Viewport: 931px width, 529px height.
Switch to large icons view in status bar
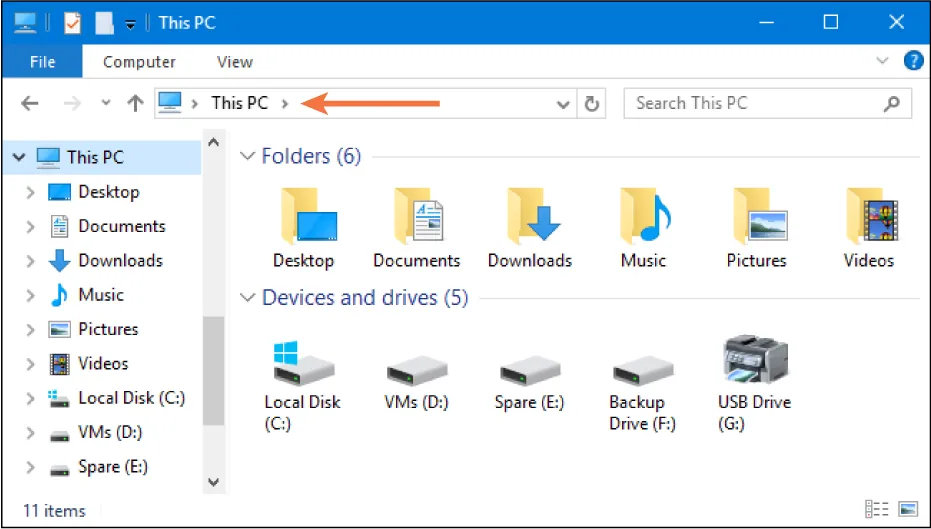907,509
